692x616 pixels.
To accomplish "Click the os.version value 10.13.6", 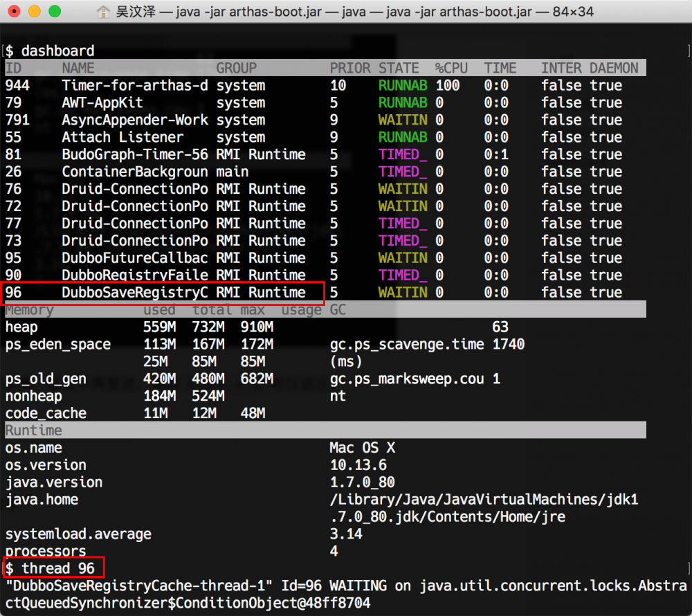I will click(x=358, y=464).
